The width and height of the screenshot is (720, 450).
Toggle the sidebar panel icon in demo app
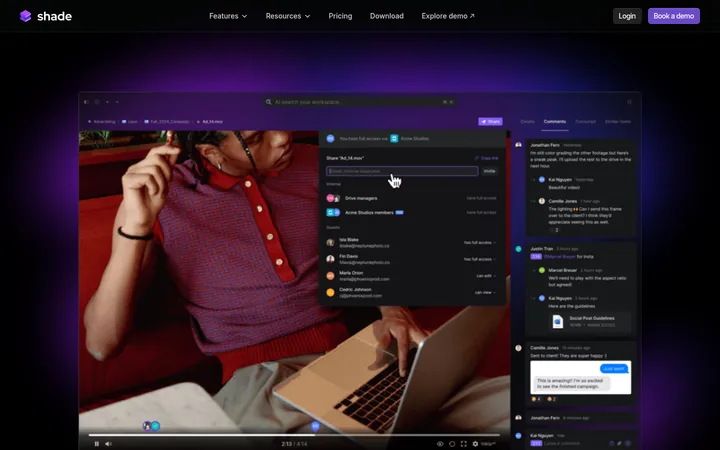[86, 102]
